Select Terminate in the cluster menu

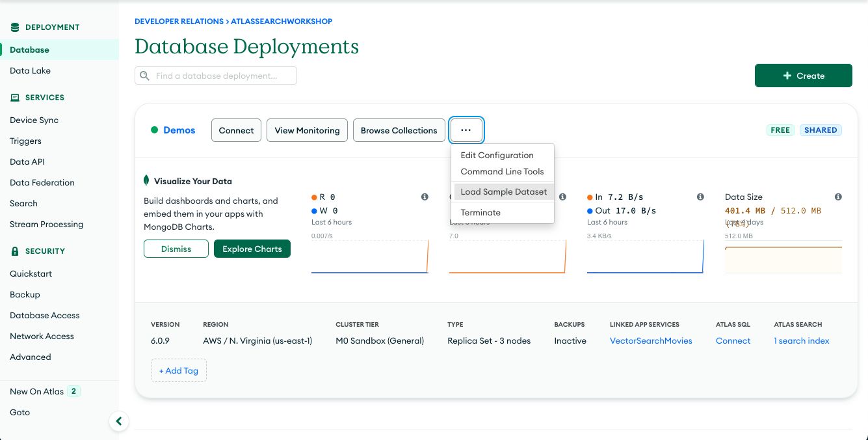click(503, 213)
